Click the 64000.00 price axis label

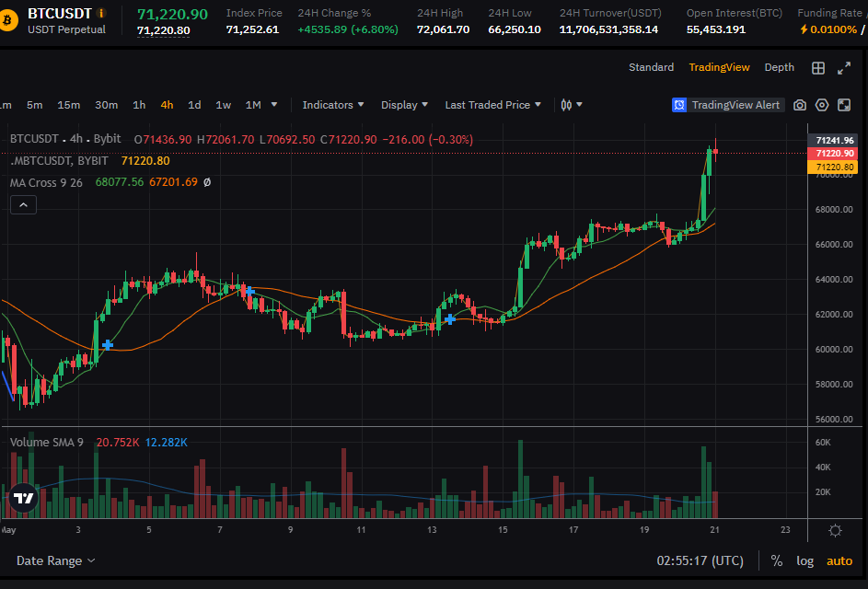point(834,280)
